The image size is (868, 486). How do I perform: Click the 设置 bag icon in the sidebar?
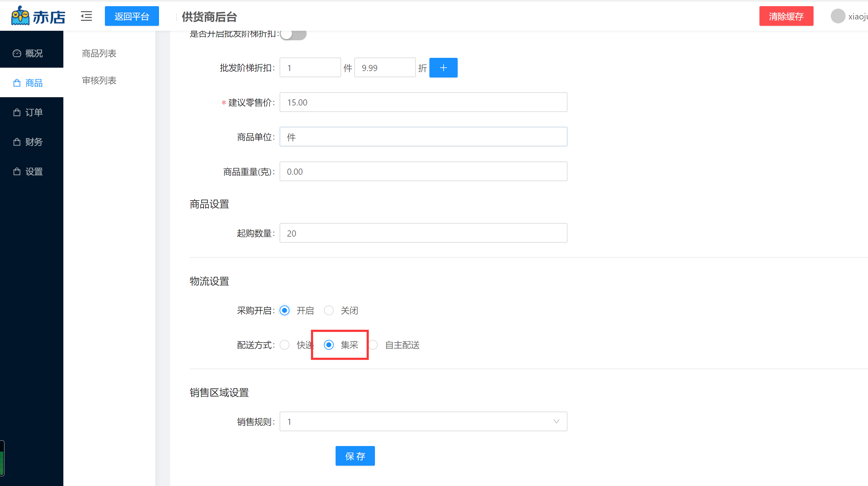coord(17,172)
